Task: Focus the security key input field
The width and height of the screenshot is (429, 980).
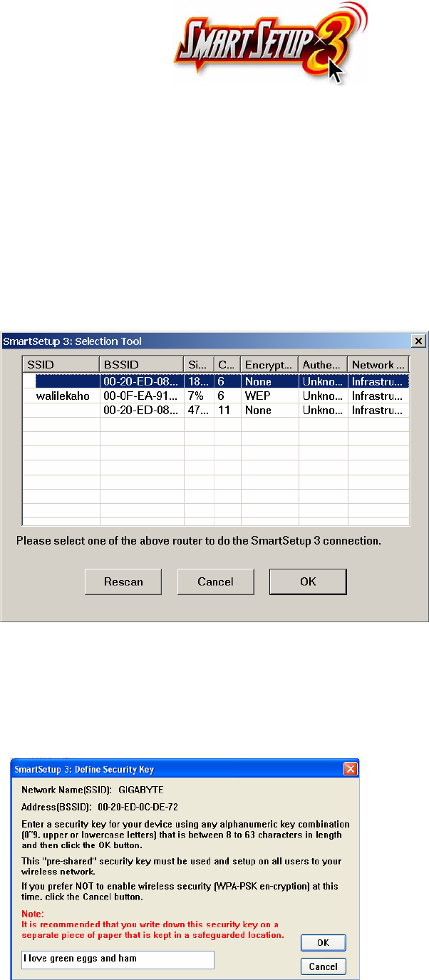Action: (x=118, y=959)
